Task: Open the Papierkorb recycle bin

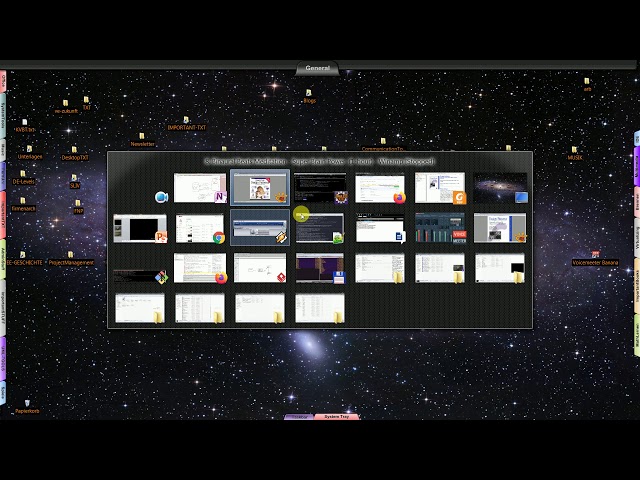Action: (27, 407)
